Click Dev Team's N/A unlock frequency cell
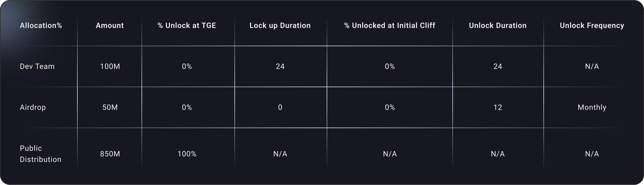This screenshot has height=185, width=644. tap(592, 66)
